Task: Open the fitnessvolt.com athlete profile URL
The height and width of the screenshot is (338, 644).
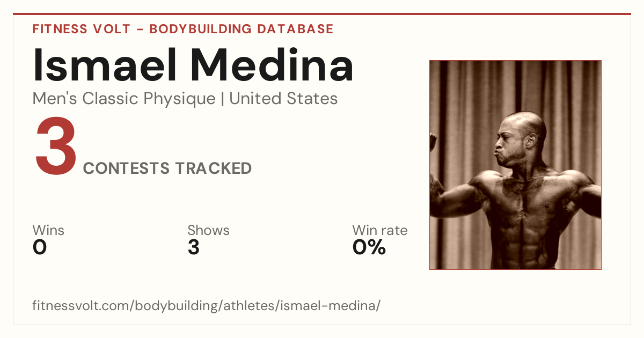Action: coord(207,306)
